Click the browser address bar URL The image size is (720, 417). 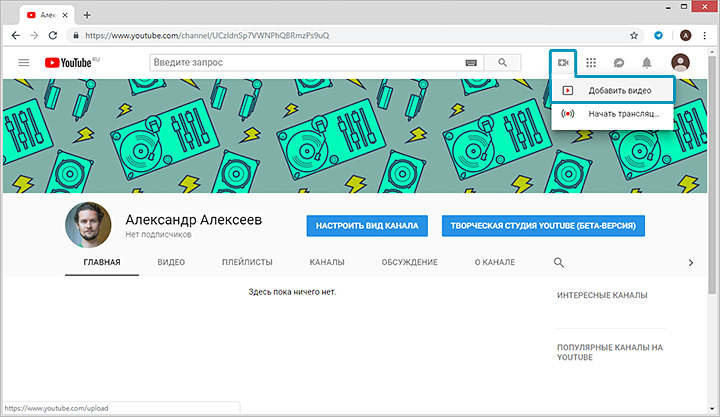point(207,35)
